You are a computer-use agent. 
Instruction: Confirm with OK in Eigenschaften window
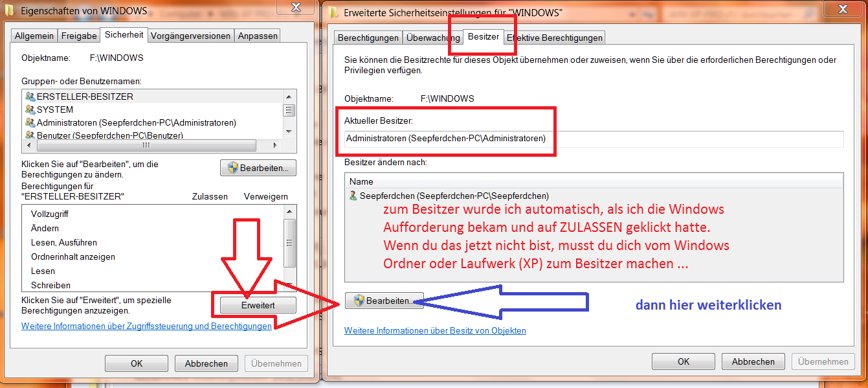point(137,363)
